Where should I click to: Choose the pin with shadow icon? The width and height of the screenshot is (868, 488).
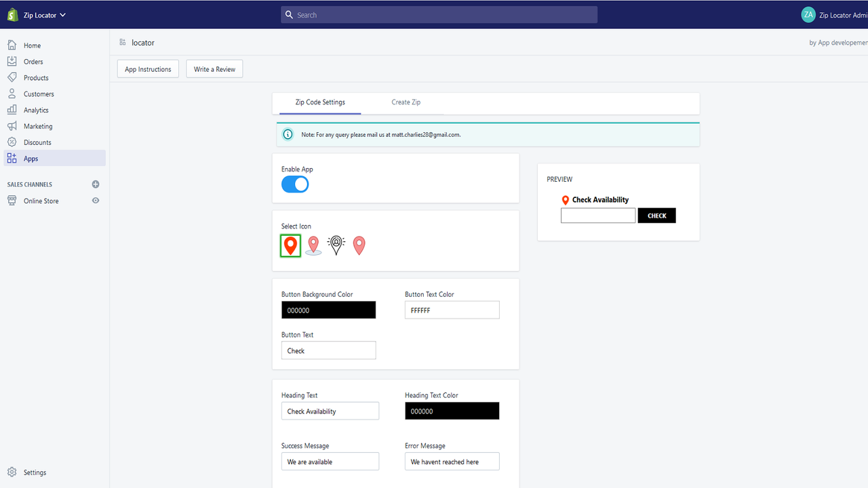[x=313, y=245]
